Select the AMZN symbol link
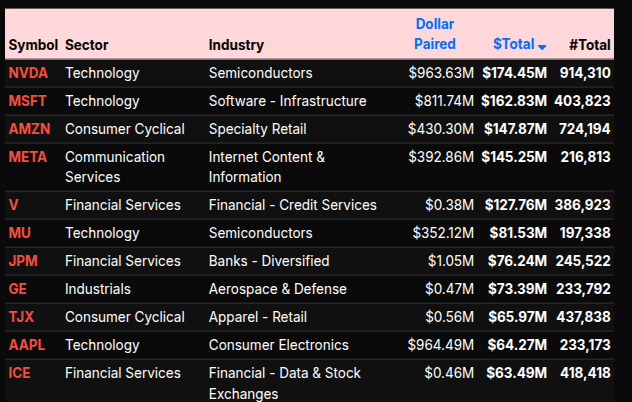The height and width of the screenshot is (402, 632). (x=29, y=129)
